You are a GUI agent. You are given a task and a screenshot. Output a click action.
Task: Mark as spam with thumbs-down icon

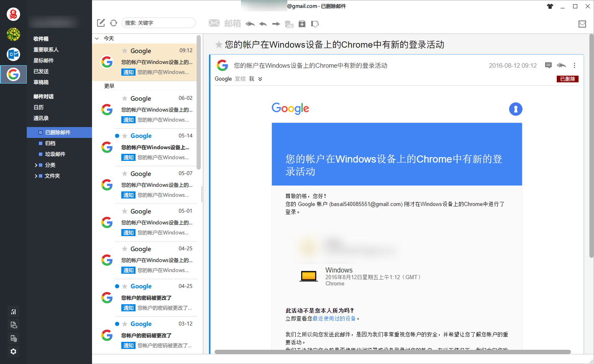(x=315, y=24)
